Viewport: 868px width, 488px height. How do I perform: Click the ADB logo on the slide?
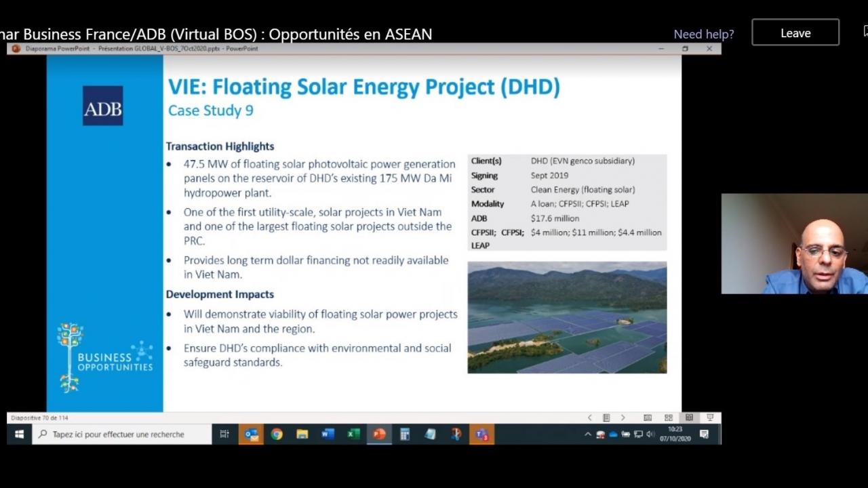pos(103,106)
